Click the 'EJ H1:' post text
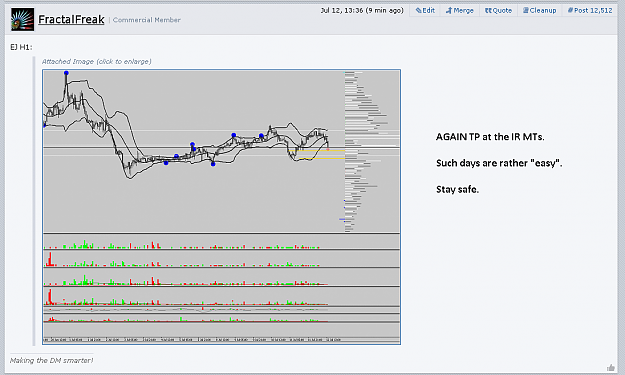 21,47
